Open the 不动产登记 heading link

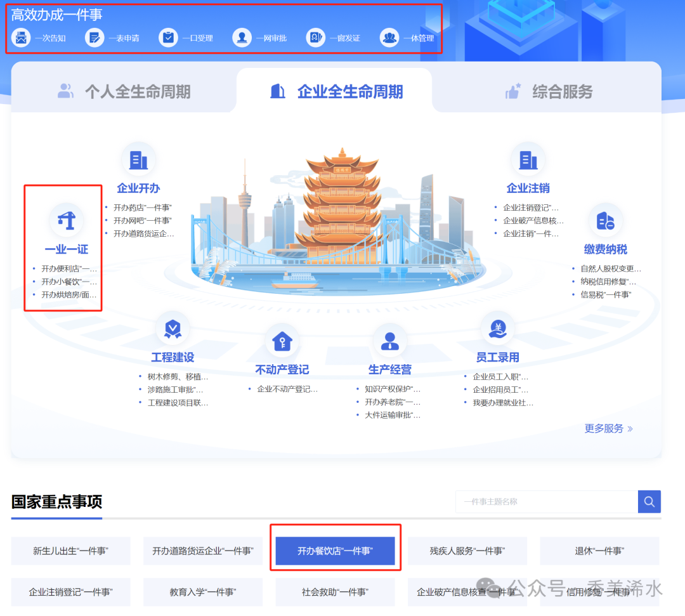coord(282,370)
